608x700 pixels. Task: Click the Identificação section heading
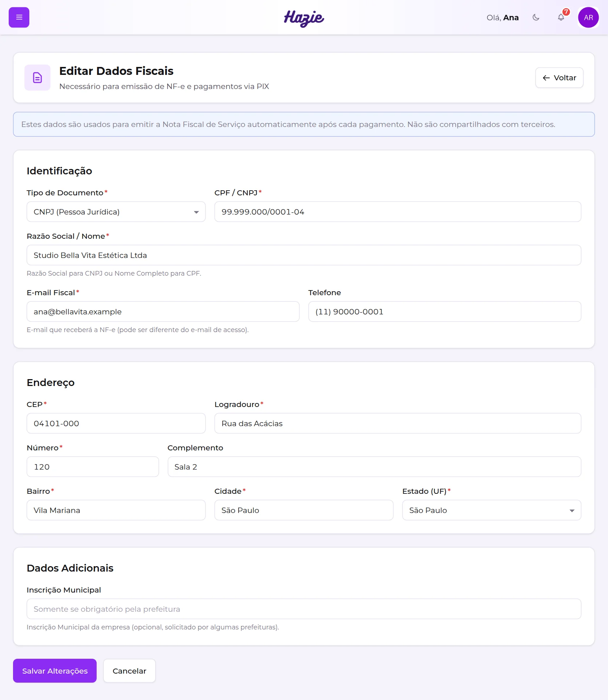click(x=59, y=171)
